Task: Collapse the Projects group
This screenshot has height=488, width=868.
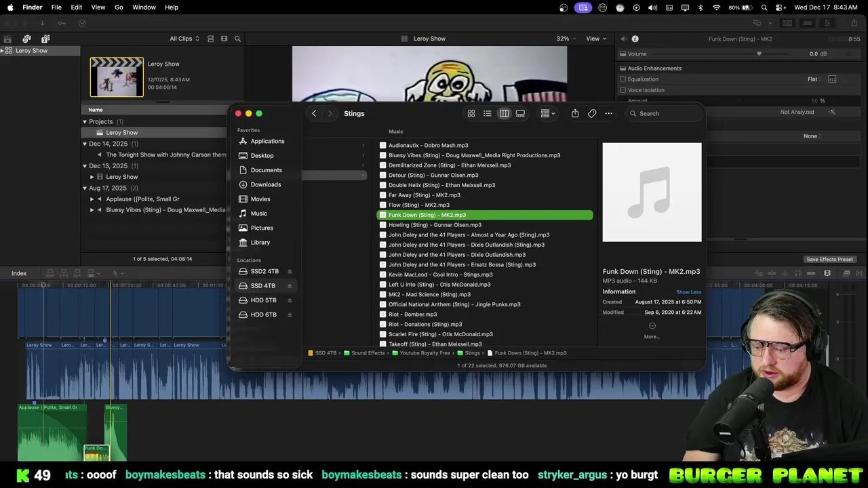Action: pos(85,122)
